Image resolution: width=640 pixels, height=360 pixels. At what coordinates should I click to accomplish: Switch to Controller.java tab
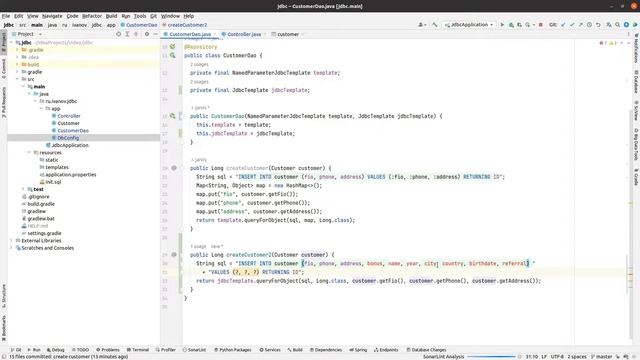(244, 34)
